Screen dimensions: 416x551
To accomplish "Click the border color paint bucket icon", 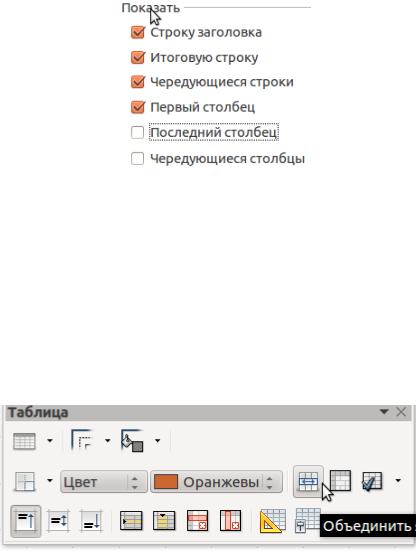I will 132,441.
